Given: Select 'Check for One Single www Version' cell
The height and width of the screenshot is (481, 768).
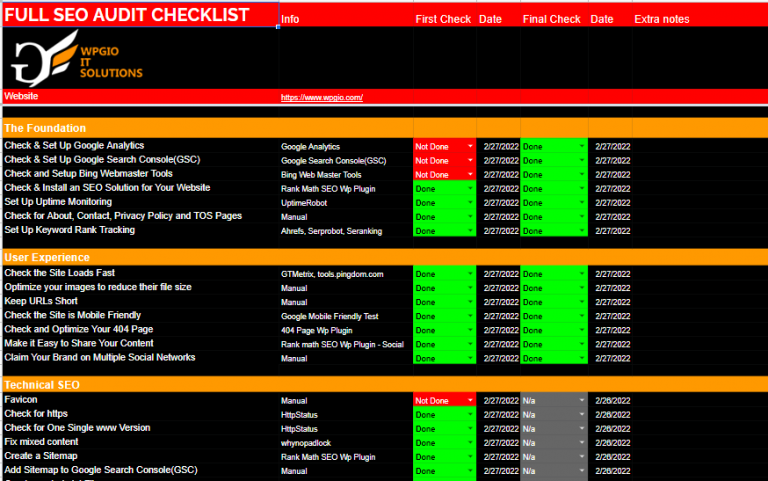Looking at the screenshot, I should 141,428.
